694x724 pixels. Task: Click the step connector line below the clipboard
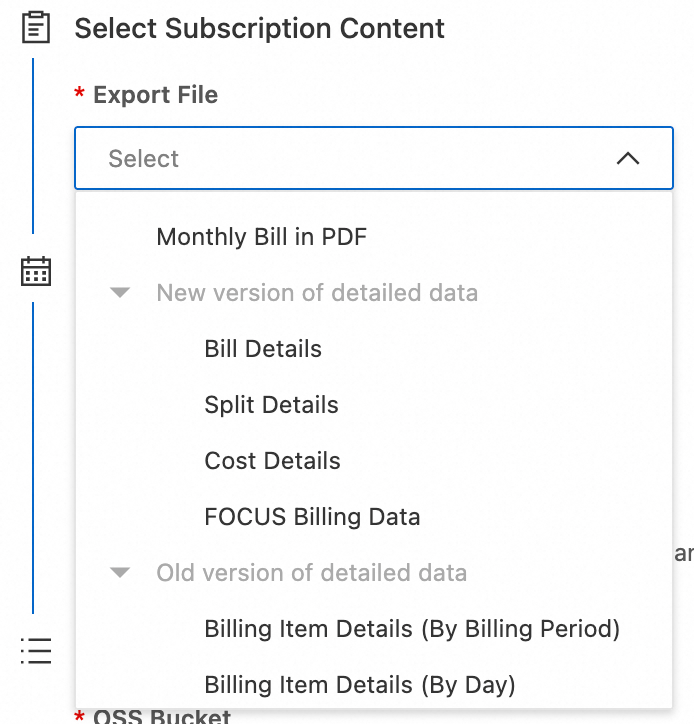[33, 145]
